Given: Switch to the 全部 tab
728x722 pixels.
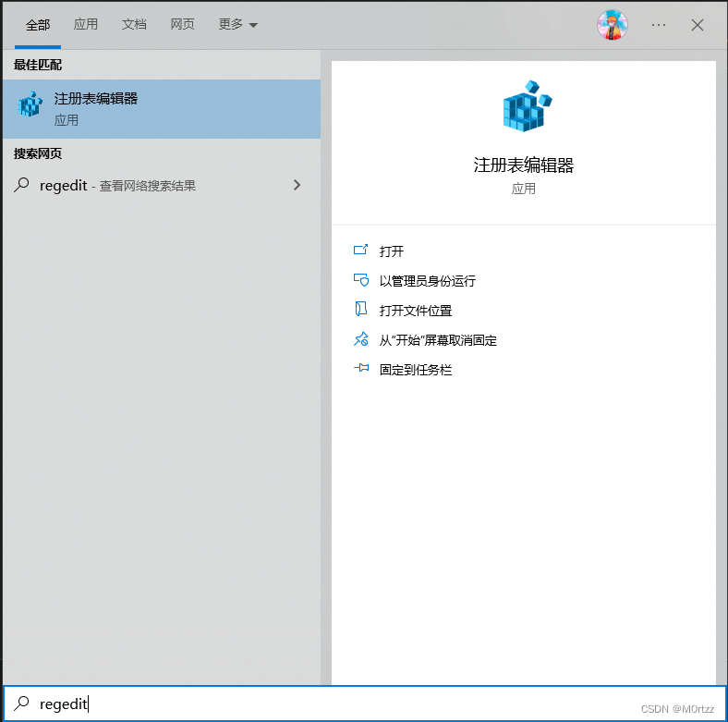Looking at the screenshot, I should point(38,25).
